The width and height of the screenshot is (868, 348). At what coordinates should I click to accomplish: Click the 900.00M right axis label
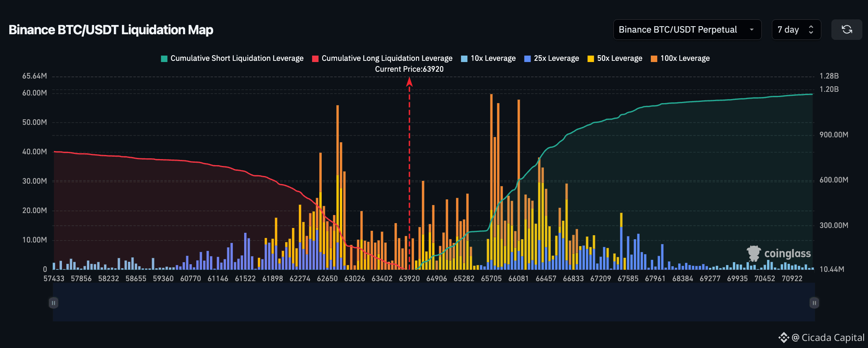coord(834,135)
